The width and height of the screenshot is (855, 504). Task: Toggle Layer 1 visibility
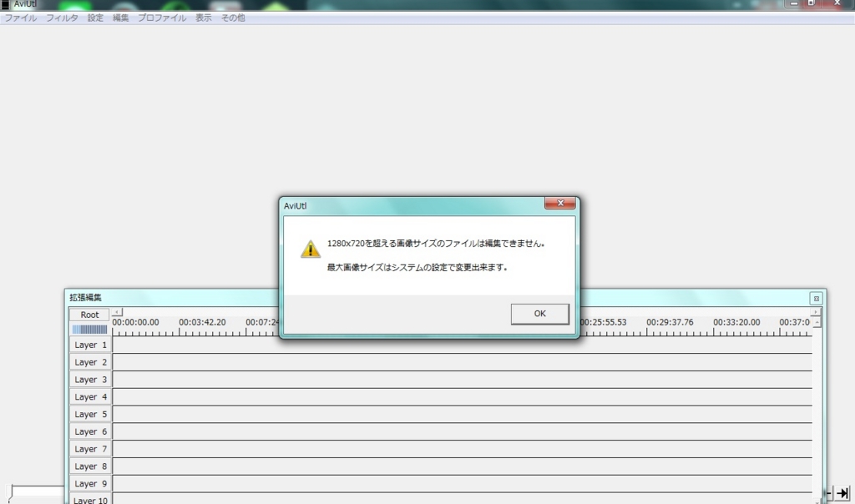(89, 345)
